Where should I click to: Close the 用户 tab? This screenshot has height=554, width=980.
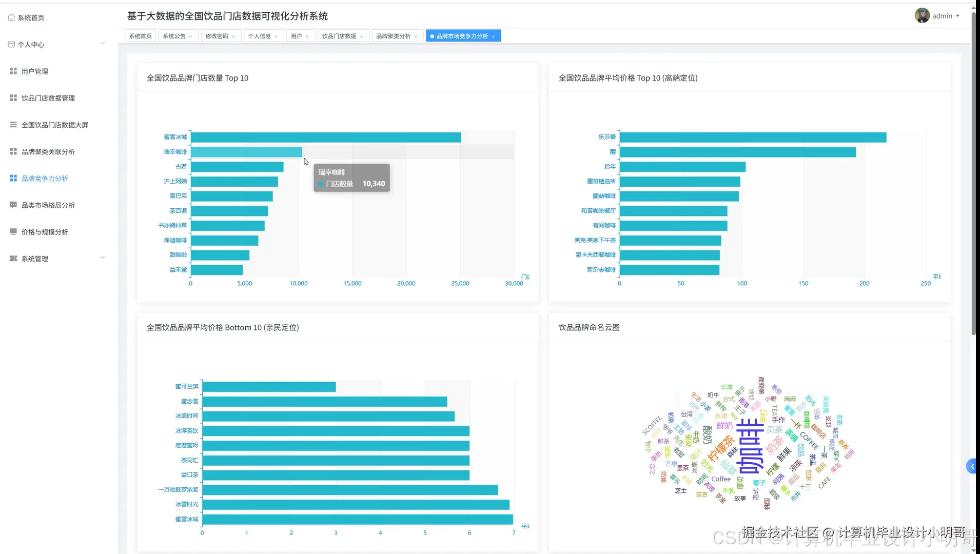click(307, 36)
